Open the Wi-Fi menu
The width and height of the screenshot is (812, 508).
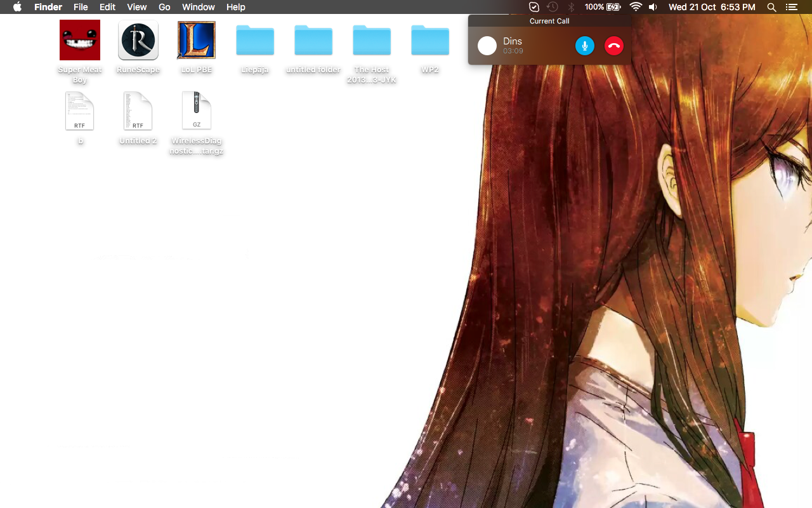[x=636, y=7]
